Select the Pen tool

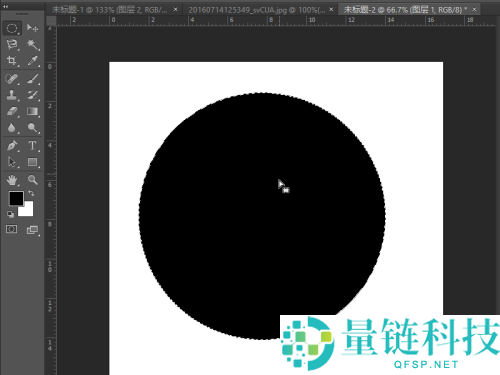coord(12,146)
